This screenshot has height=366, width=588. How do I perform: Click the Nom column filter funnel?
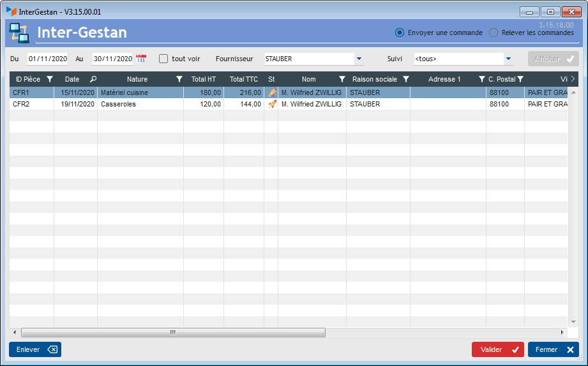tap(342, 79)
